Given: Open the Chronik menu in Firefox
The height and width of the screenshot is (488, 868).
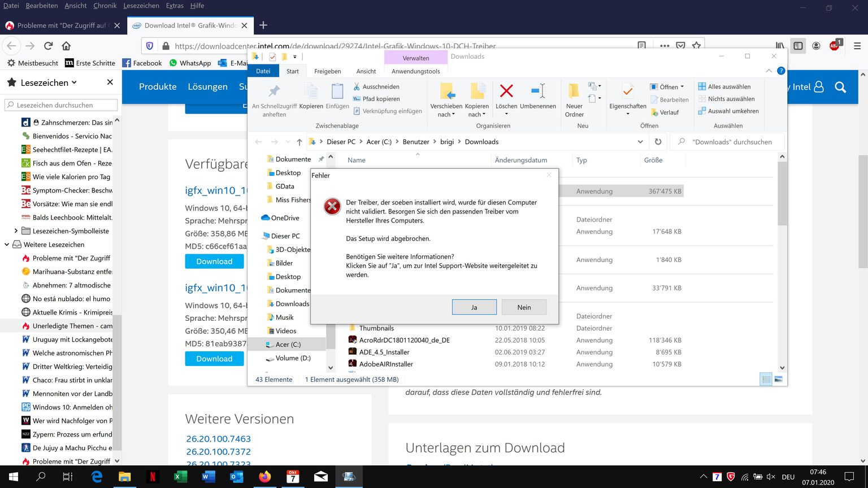Looking at the screenshot, I should click(105, 6).
